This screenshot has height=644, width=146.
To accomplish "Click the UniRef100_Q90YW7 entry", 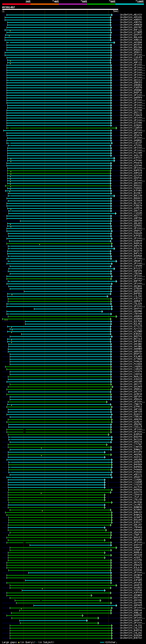I will (x=131, y=27).
